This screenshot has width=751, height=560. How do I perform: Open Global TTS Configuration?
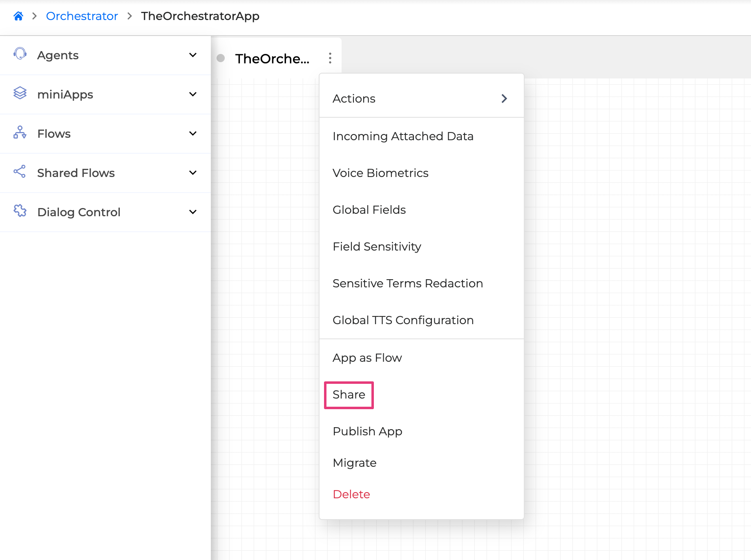click(403, 320)
